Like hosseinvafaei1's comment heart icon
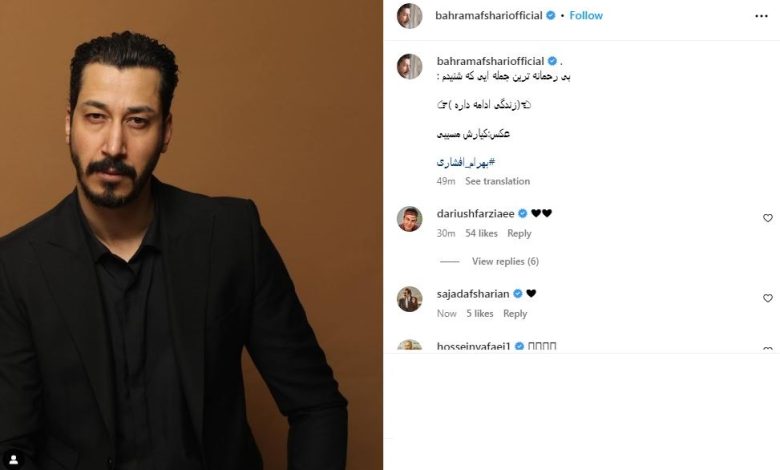 click(768, 349)
